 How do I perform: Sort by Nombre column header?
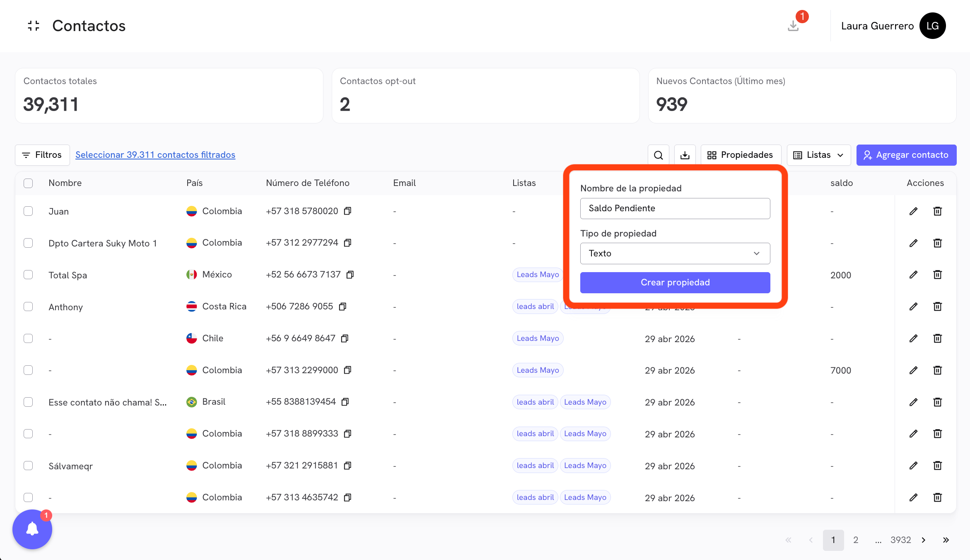[65, 183]
